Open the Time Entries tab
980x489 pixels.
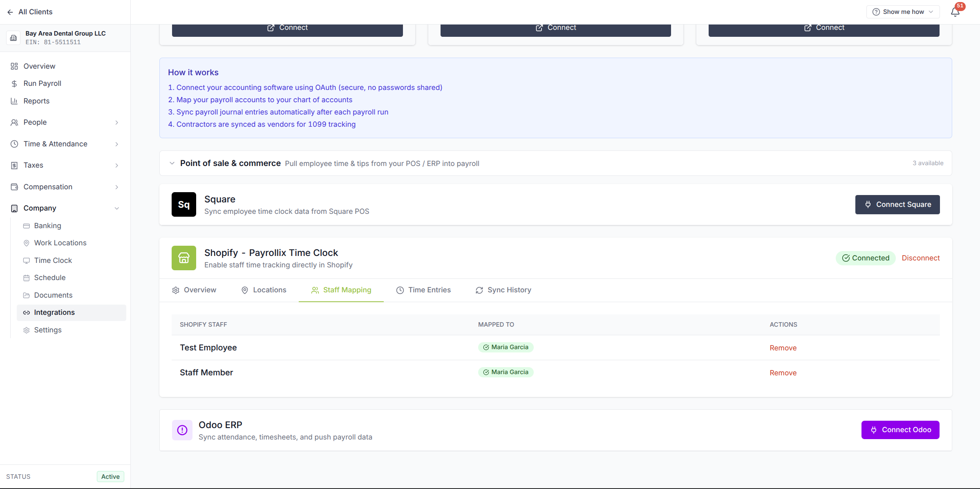[423, 290]
